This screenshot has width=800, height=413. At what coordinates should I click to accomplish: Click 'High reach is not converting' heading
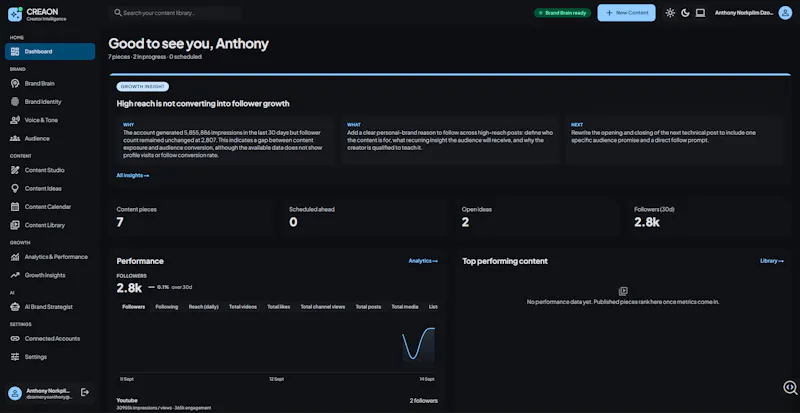pos(203,104)
